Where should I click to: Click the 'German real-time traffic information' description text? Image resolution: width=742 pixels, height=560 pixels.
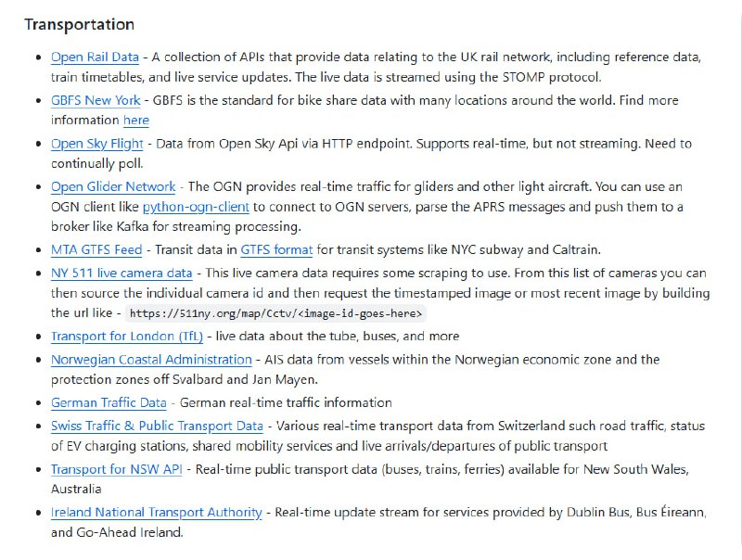[286, 402]
